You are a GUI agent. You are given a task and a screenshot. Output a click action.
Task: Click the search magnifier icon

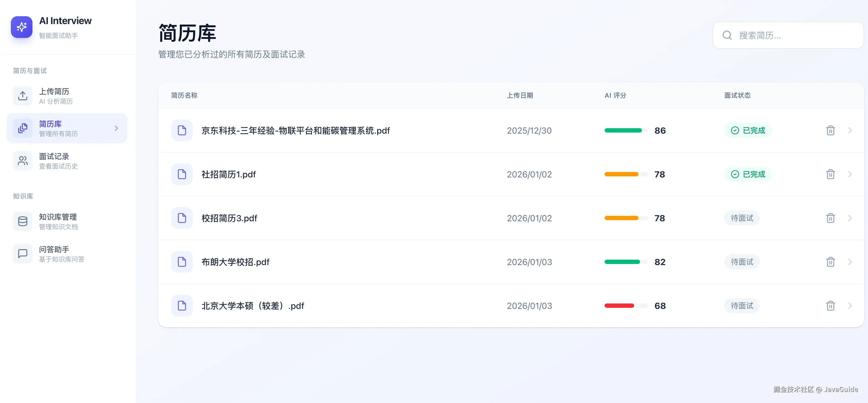[727, 35]
